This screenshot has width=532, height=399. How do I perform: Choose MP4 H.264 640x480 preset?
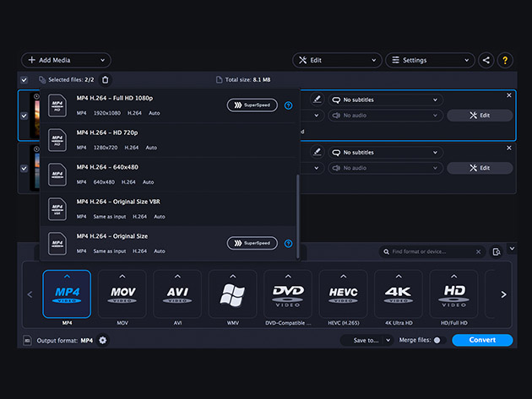(x=168, y=175)
